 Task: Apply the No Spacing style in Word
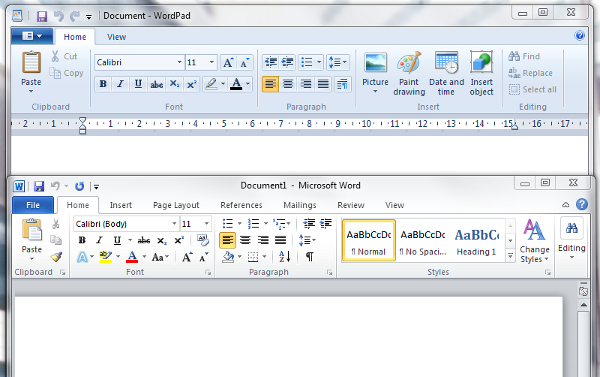click(x=423, y=241)
